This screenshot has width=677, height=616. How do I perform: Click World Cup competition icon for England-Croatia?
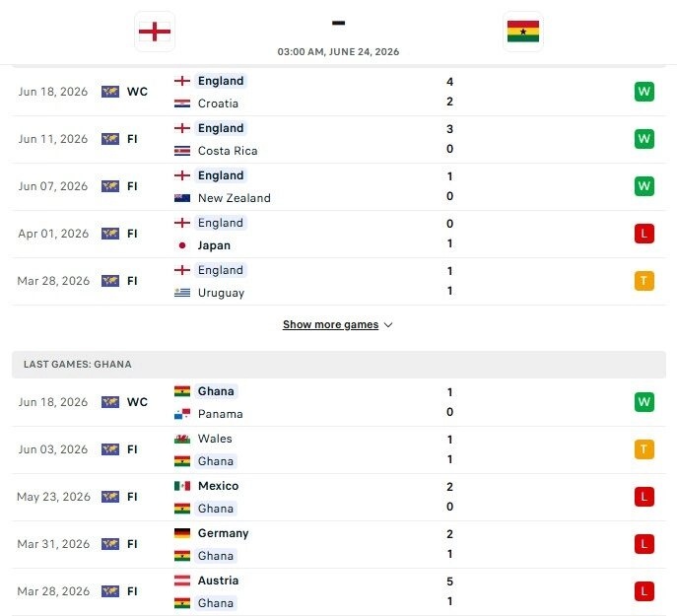point(110,92)
